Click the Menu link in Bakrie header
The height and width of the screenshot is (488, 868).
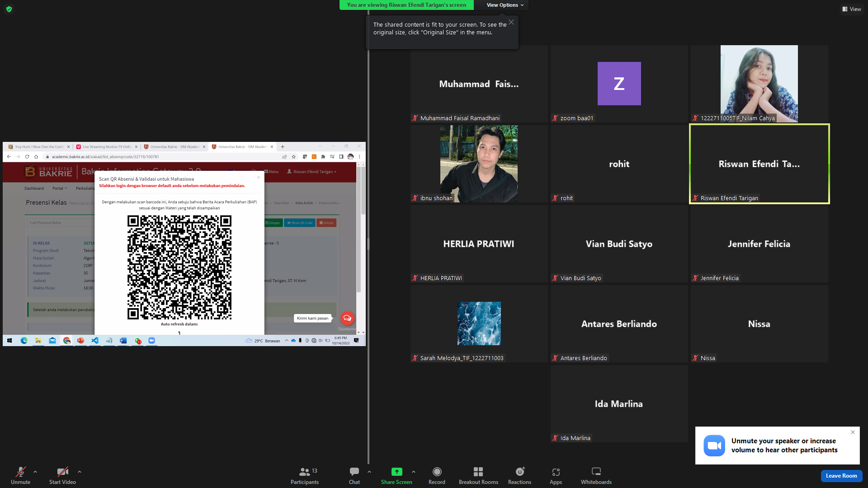click(271, 172)
